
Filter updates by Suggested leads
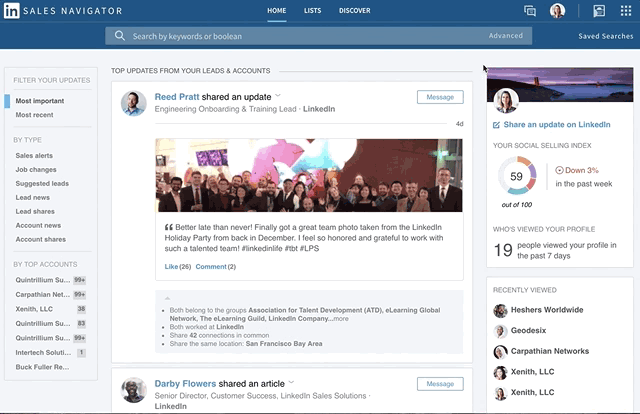[42, 183]
